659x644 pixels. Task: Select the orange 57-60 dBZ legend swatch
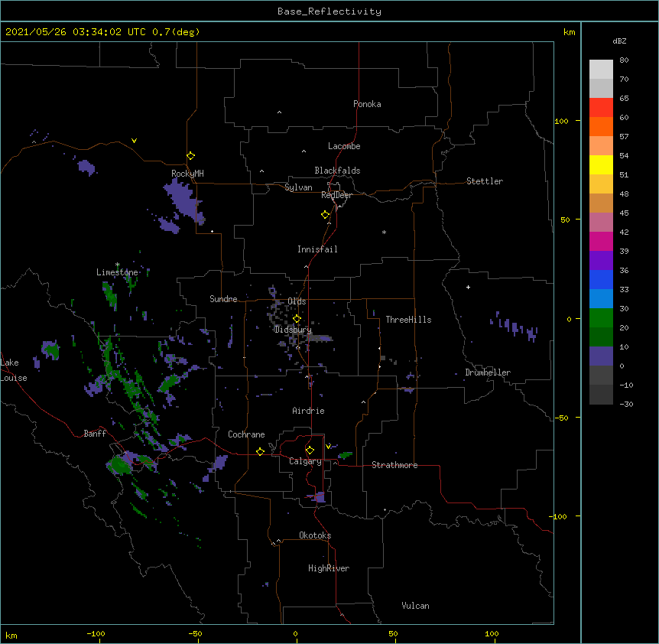[x=601, y=126]
